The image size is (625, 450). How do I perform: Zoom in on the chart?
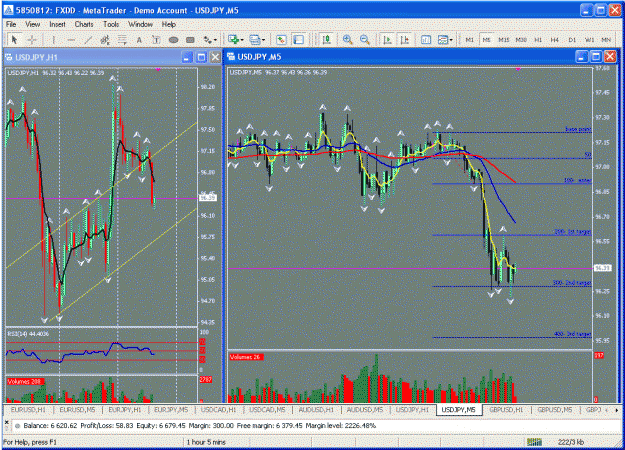coord(348,39)
